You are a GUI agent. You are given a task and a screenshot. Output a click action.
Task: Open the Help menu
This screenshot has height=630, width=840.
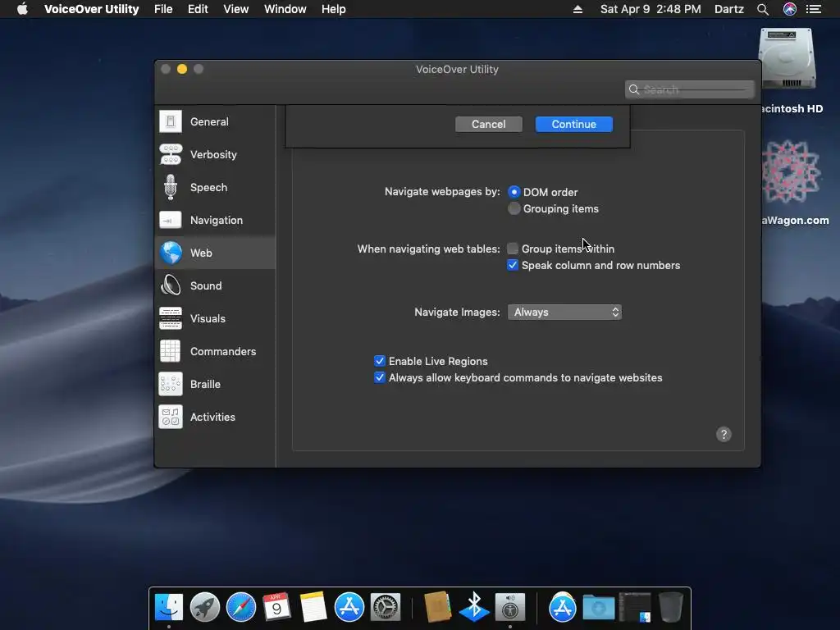pos(333,9)
